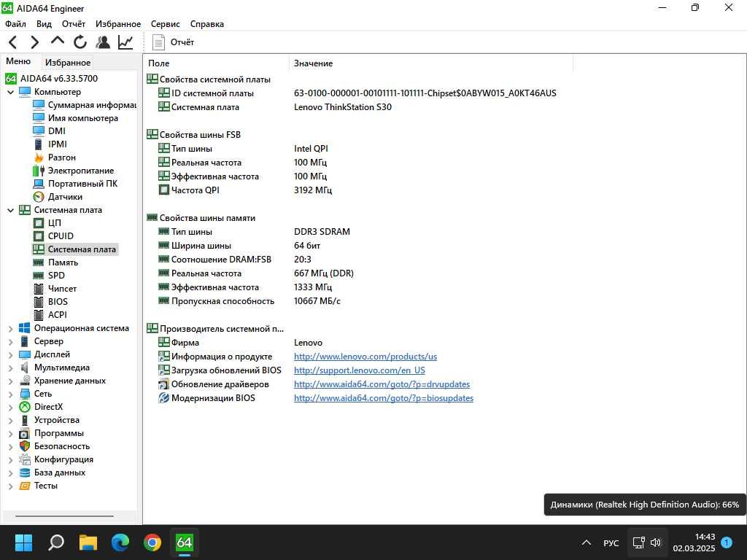Select the База данных database icon

[25, 472]
